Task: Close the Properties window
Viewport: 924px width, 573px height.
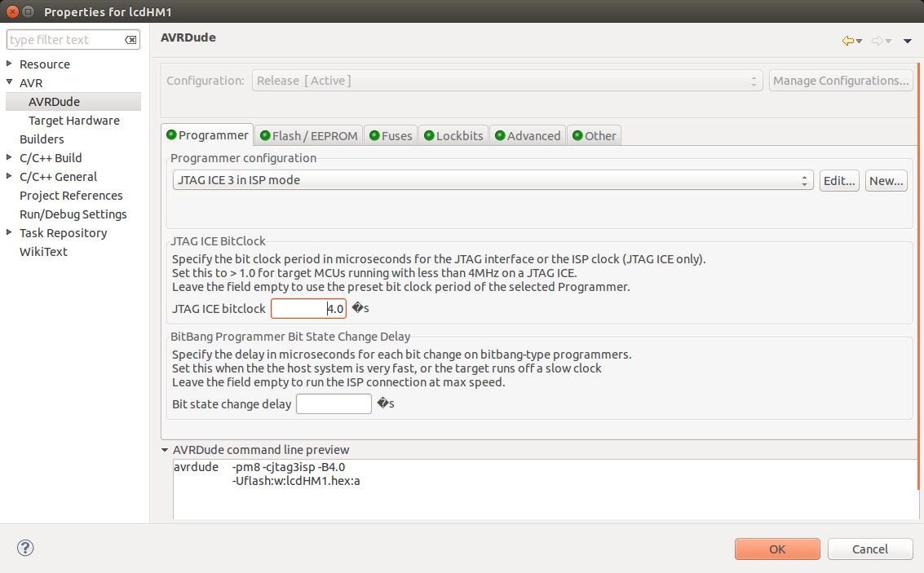Action: [12, 11]
